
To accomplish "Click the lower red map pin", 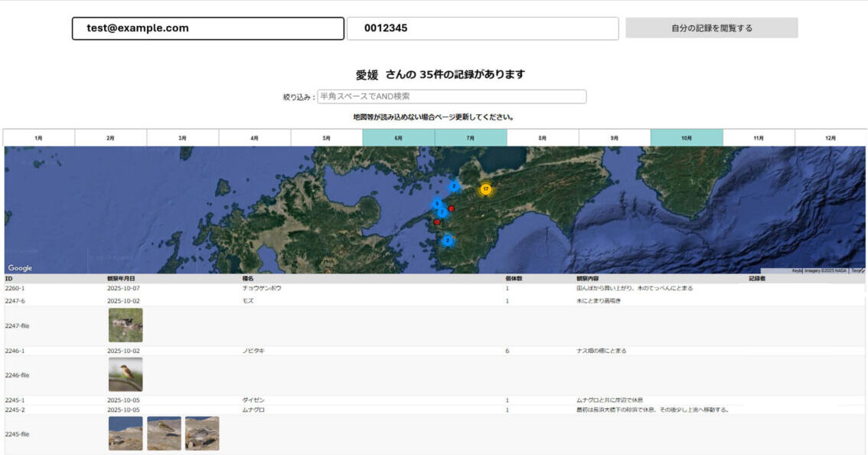I will [437, 222].
